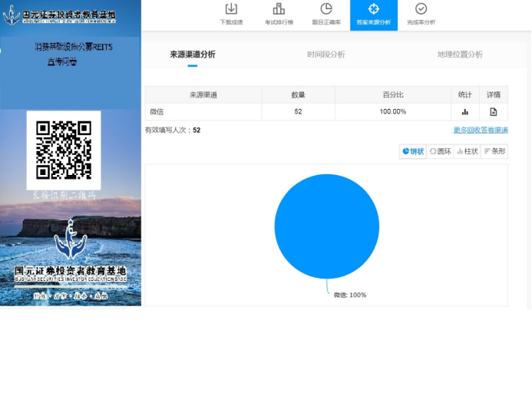The image size is (532, 419).
Task: Click the blue pie chart slice
Action: 327,226
